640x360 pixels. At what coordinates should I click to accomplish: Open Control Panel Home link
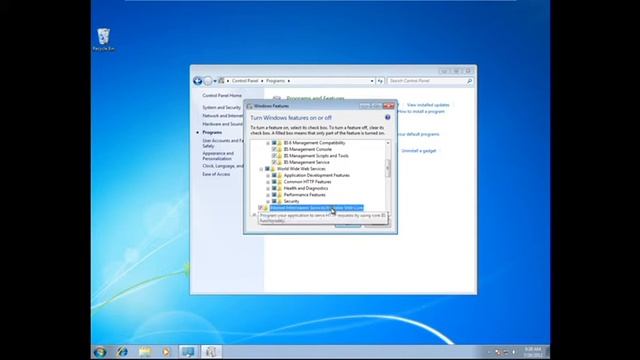click(222, 96)
